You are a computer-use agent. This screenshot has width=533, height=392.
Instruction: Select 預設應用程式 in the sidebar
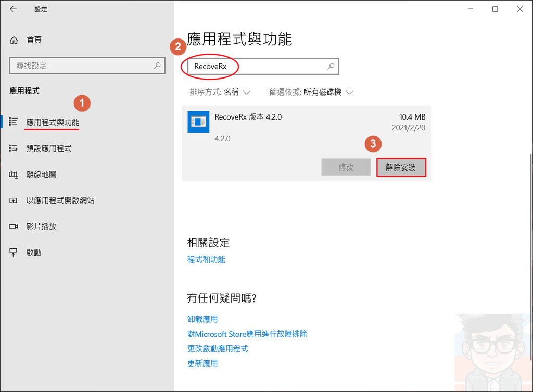[x=49, y=148]
